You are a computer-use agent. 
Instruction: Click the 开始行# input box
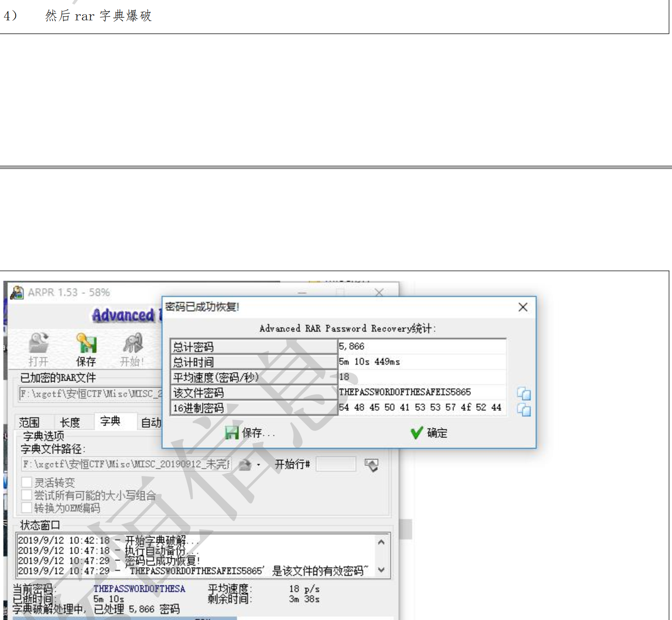pos(336,464)
